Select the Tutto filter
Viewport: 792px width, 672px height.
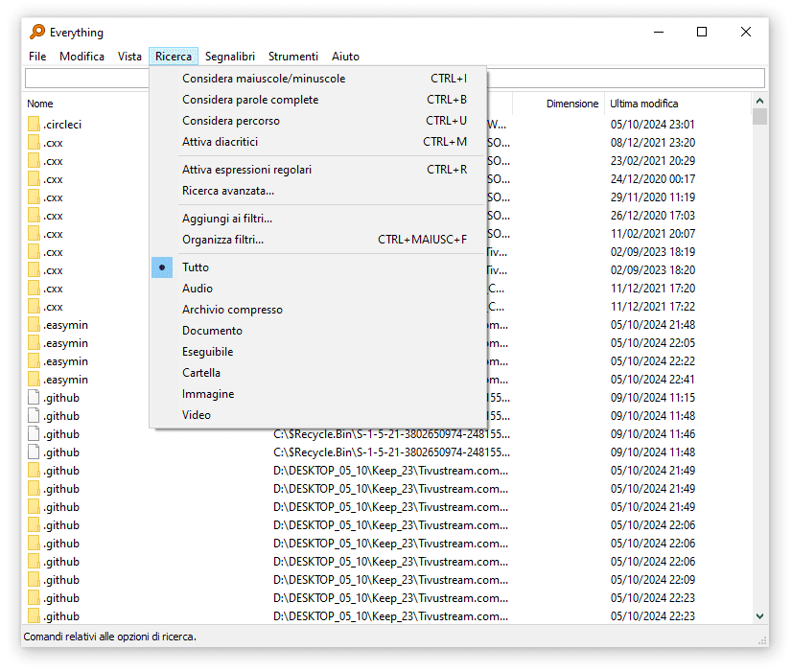318,267
